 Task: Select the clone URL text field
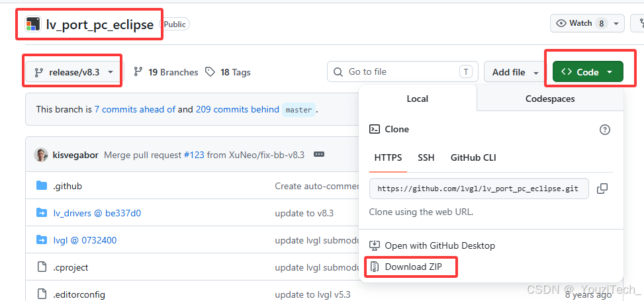(479, 189)
